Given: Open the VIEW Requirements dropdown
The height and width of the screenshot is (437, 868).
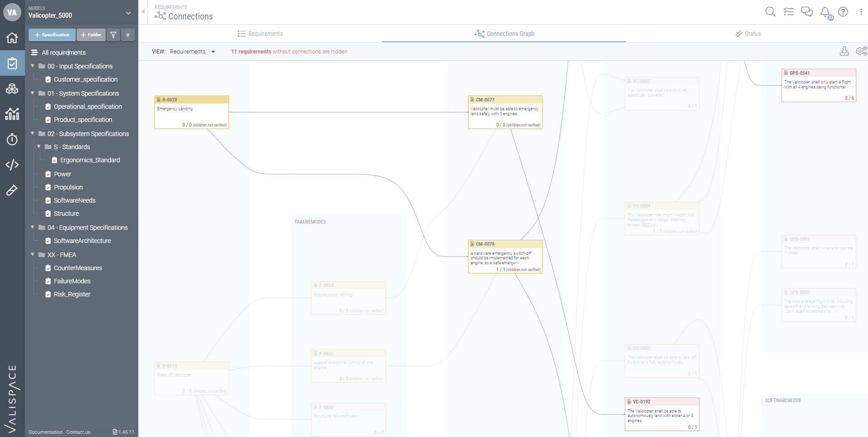Looking at the screenshot, I should click(x=192, y=51).
